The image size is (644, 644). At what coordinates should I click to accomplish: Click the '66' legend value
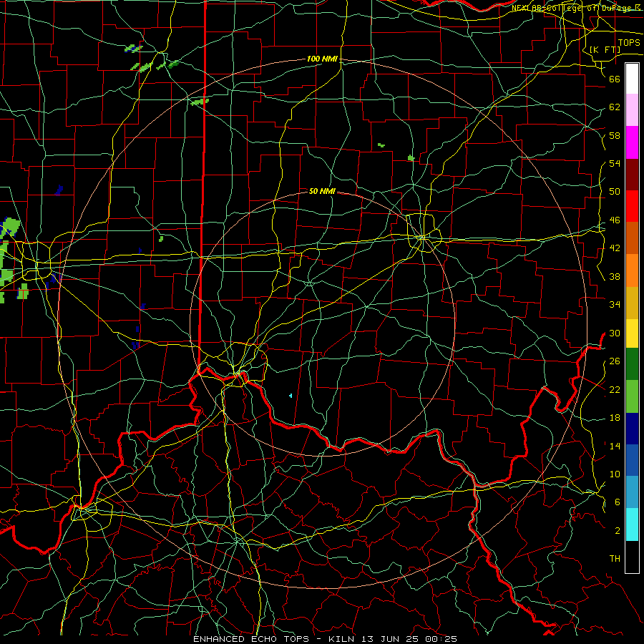tap(615, 79)
